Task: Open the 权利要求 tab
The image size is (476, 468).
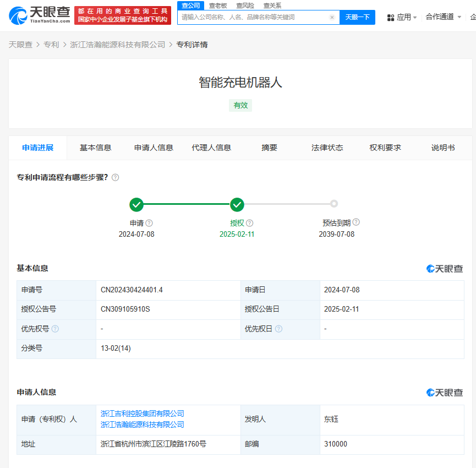Action: coord(385,148)
